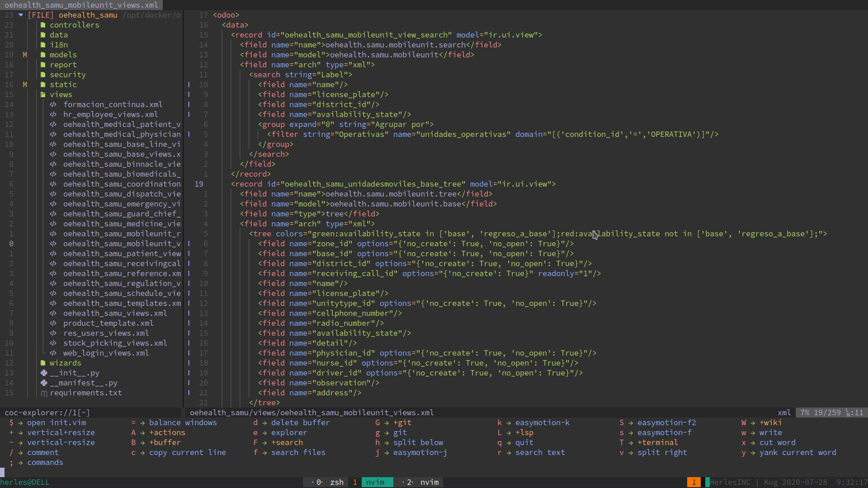Open product_template.xml in explorer
The height and width of the screenshot is (488, 868).
(x=108, y=323)
